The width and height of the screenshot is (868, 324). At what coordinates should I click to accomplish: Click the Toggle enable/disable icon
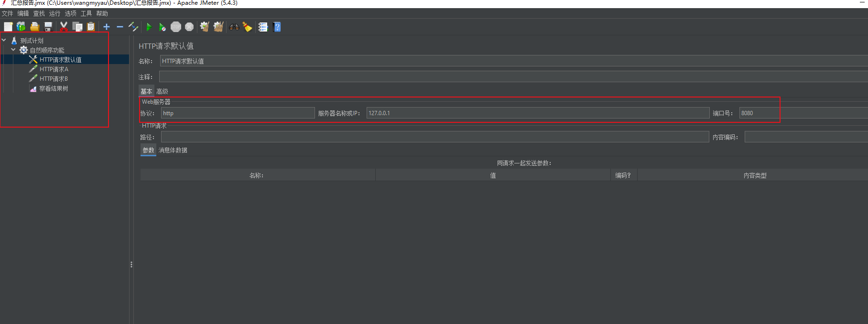point(133,27)
